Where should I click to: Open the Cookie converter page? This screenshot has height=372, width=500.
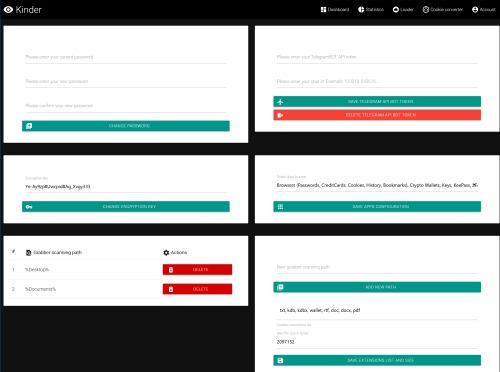tap(443, 10)
